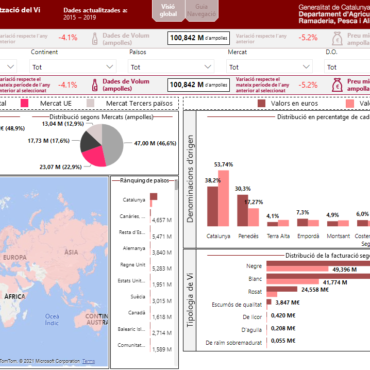Open the D.O. dropdown showing Tot
370x370 pixels.
coord(347,67)
